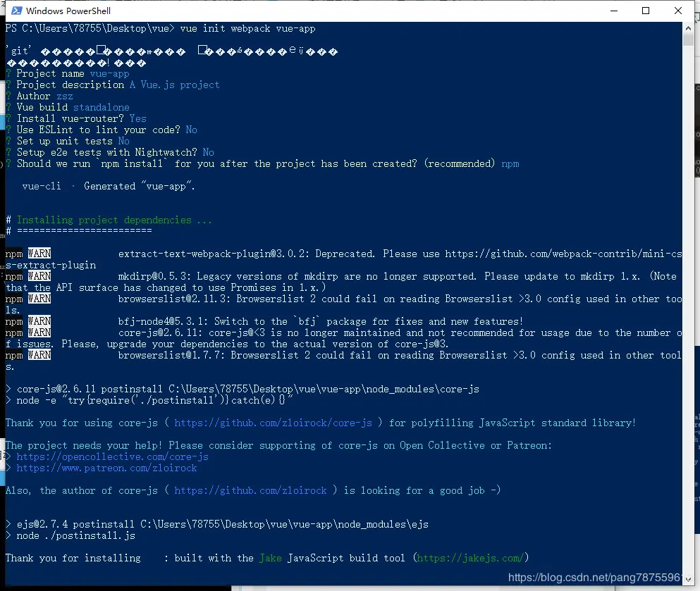
Task: Click the 'npm' answer after '(recommended)'
Action: (x=510, y=163)
